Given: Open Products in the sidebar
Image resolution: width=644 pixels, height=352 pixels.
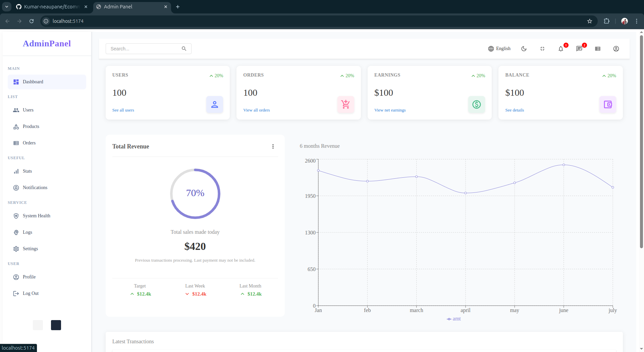Looking at the screenshot, I should (31, 127).
